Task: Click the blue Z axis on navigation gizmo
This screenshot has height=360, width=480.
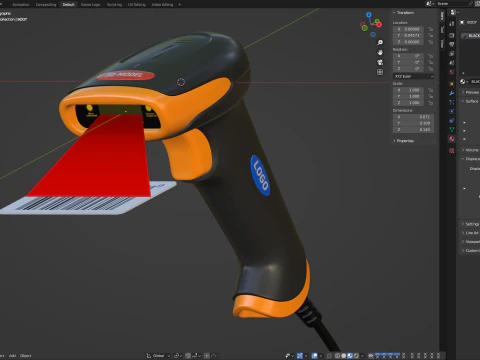Action: [369, 15]
